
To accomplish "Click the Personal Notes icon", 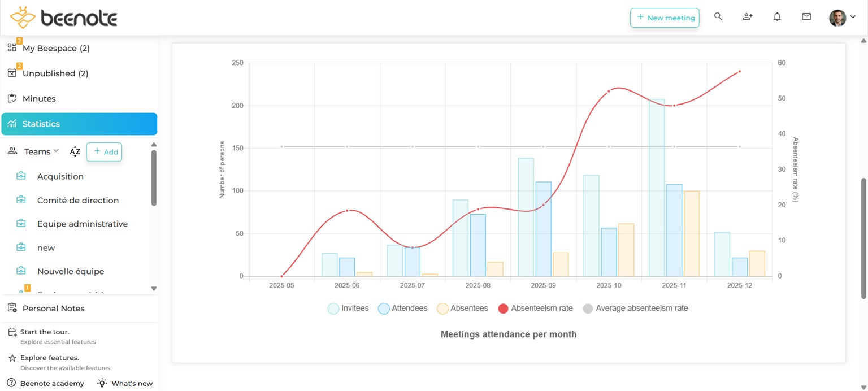I will (x=12, y=308).
